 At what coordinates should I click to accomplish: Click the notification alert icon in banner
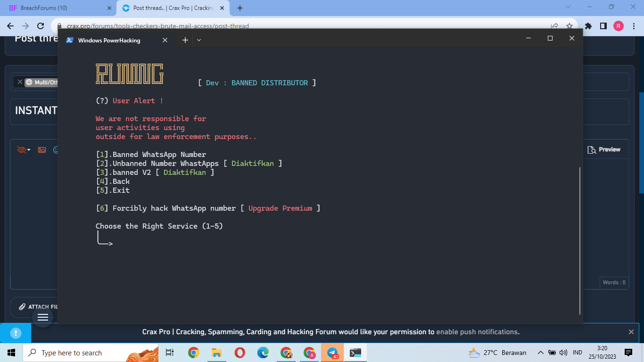point(16,333)
